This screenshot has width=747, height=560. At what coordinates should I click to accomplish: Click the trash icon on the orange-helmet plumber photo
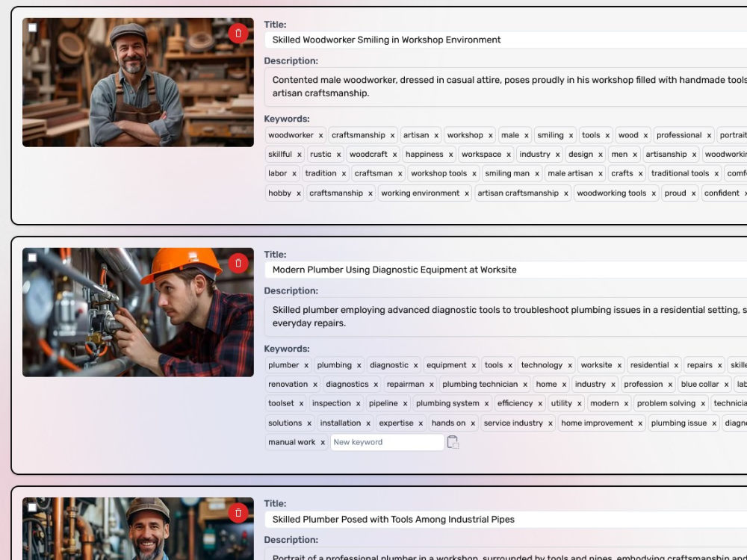tap(238, 264)
